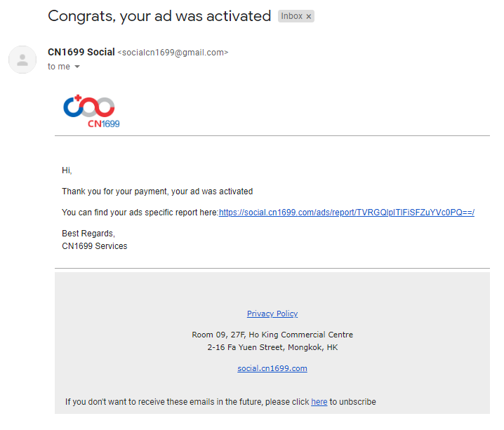504x430 pixels.
Task: Click the "Hi," greeting line
Action: coord(67,170)
